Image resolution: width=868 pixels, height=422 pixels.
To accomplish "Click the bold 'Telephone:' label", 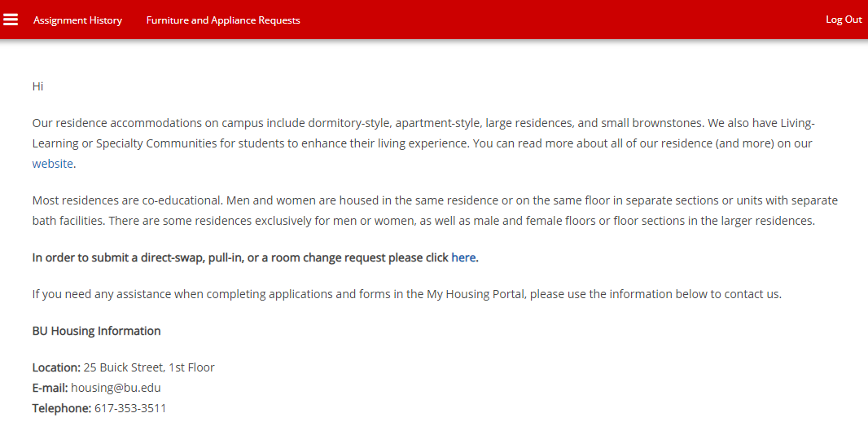I will click(x=61, y=408).
